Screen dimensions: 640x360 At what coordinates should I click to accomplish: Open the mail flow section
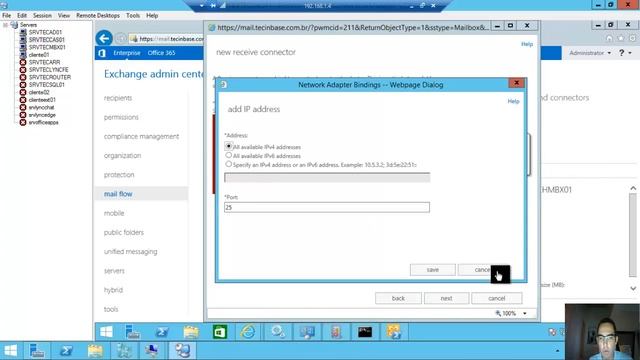coord(118,194)
